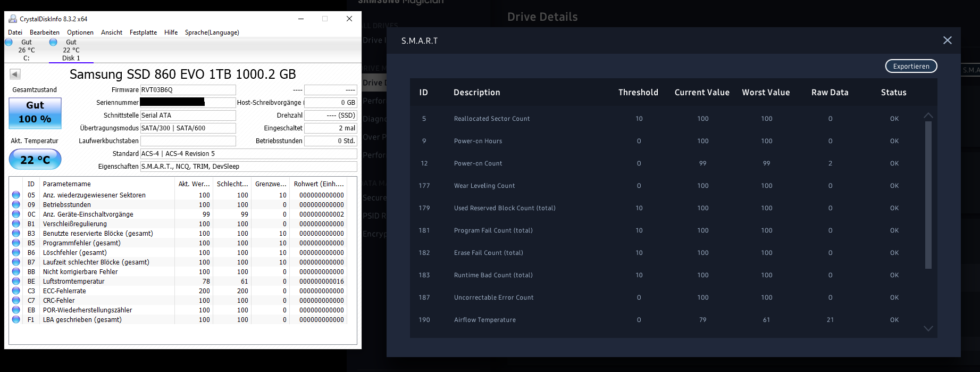Click the 22 °C temperature indicator

pyautogui.click(x=35, y=160)
